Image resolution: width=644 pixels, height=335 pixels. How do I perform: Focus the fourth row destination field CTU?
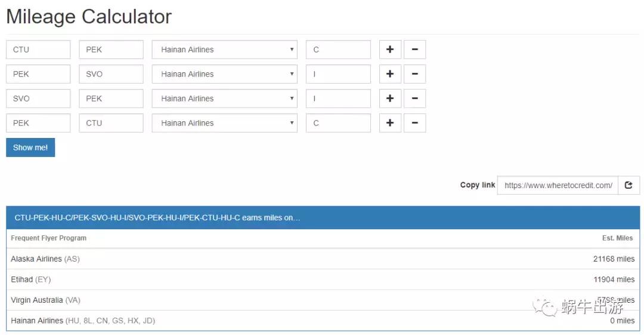pos(112,123)
